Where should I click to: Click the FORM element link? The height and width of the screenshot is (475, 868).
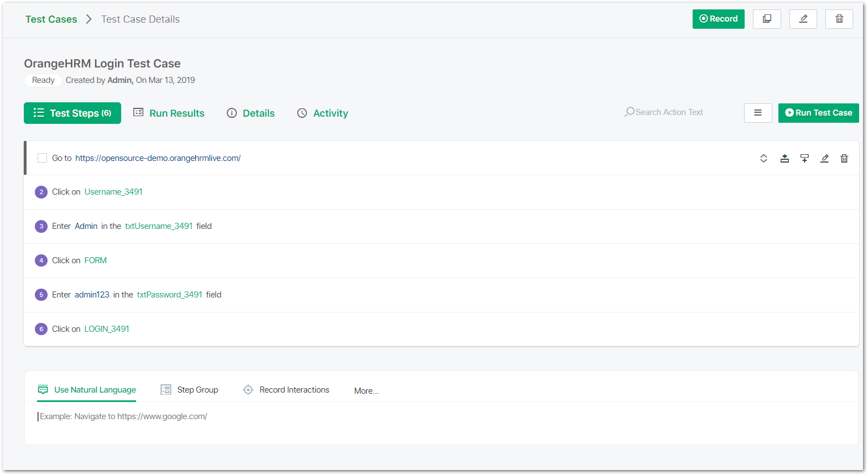(x=96, y=260)
